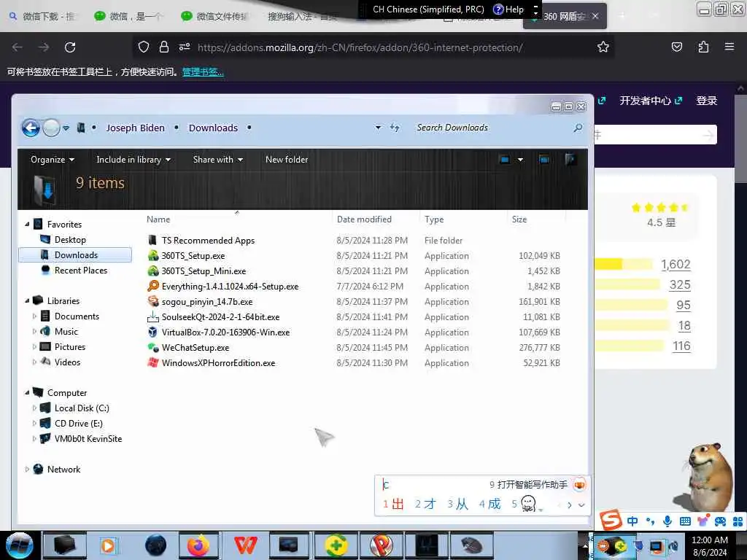Click the Search Downloads field
Image resolution: width=747 pixels, height=560 pixels.
[x=492, y=128]
